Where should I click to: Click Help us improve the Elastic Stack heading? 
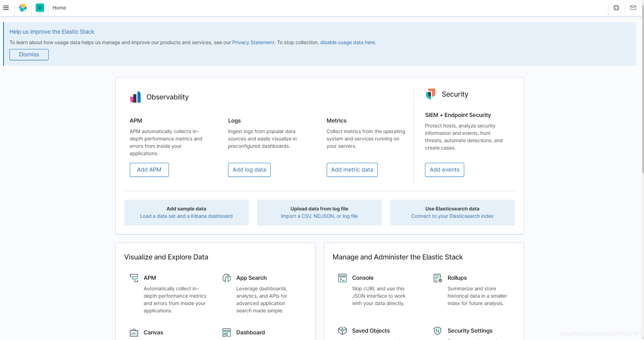[52, 32]
